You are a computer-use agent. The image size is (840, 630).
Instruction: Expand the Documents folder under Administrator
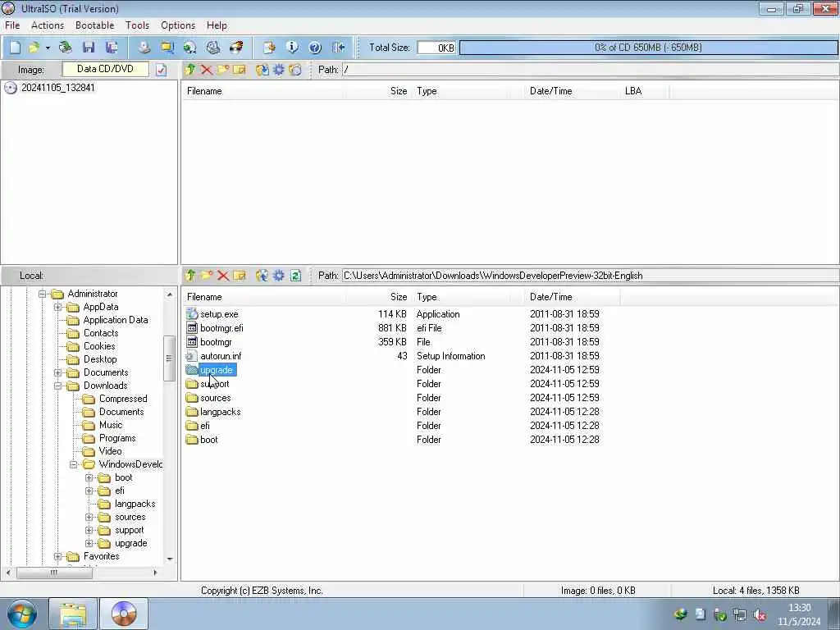58,372
